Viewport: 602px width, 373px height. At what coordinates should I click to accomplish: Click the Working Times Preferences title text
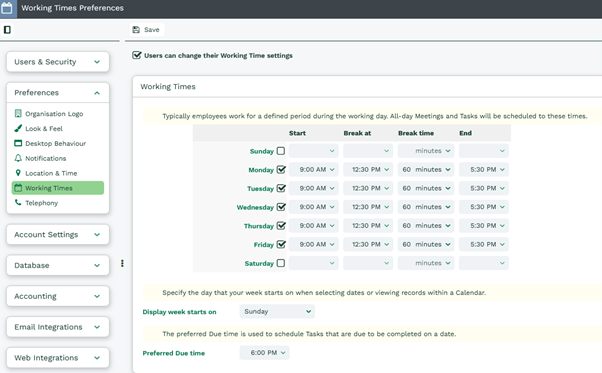(x=72, y=8)
